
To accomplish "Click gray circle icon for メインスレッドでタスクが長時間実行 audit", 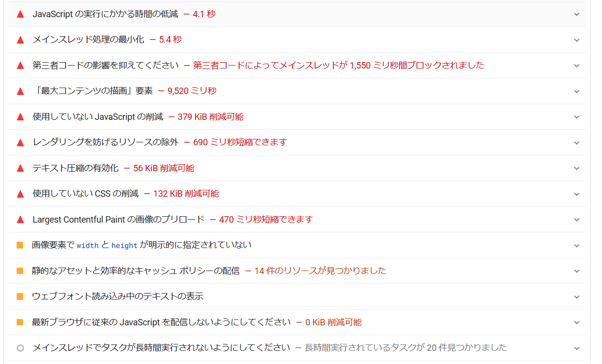I will (20, 348).
